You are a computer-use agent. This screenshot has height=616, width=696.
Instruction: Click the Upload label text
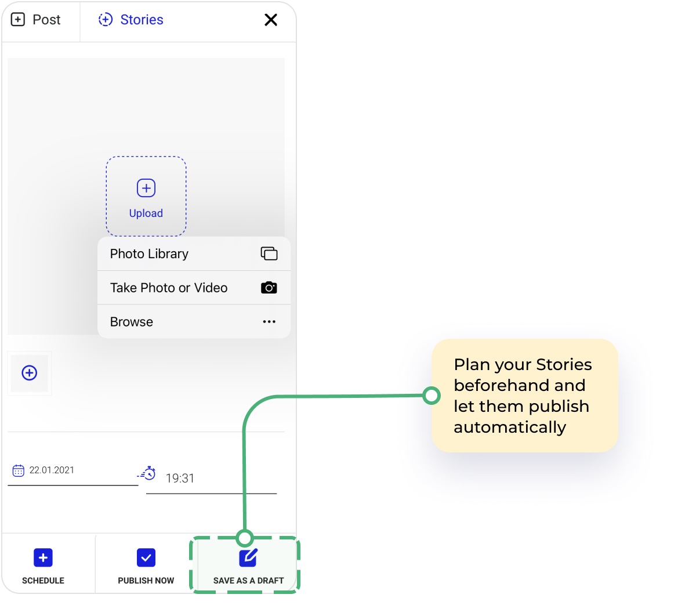pyautogui.click(x=146, y=213)
